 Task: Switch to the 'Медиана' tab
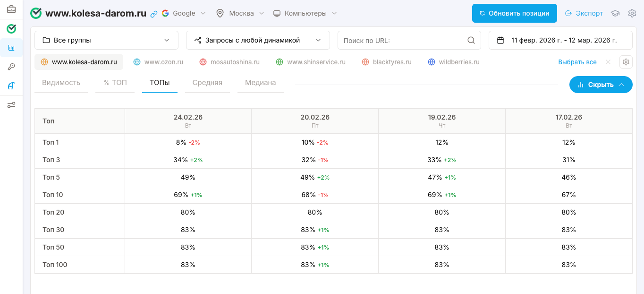(x=260, y=83)
